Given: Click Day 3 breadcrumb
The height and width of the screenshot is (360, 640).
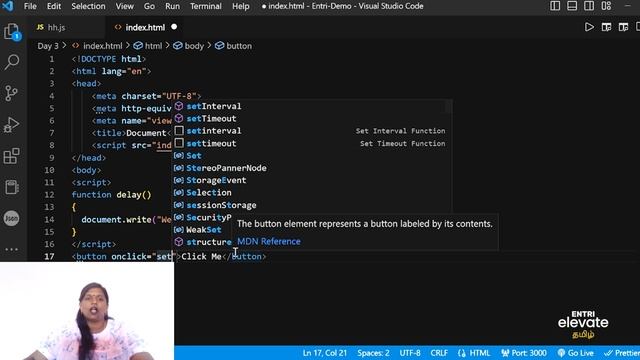Looking at the screenshot, I should [48, 46].
